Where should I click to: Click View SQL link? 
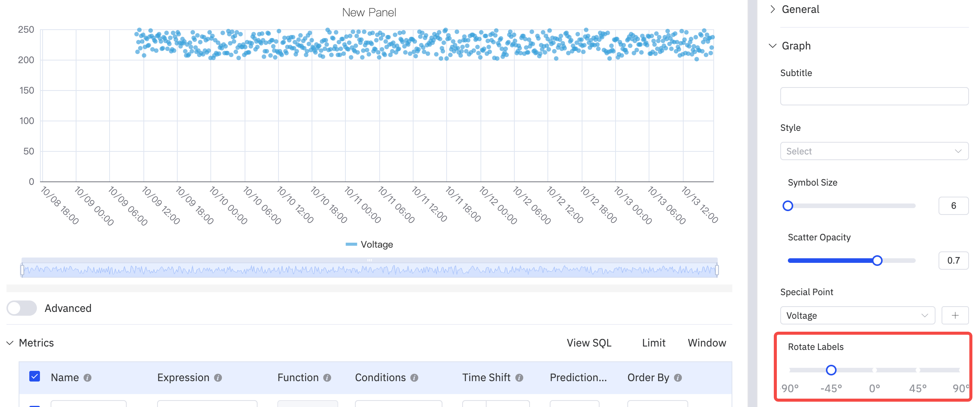(x=589, y=343)
